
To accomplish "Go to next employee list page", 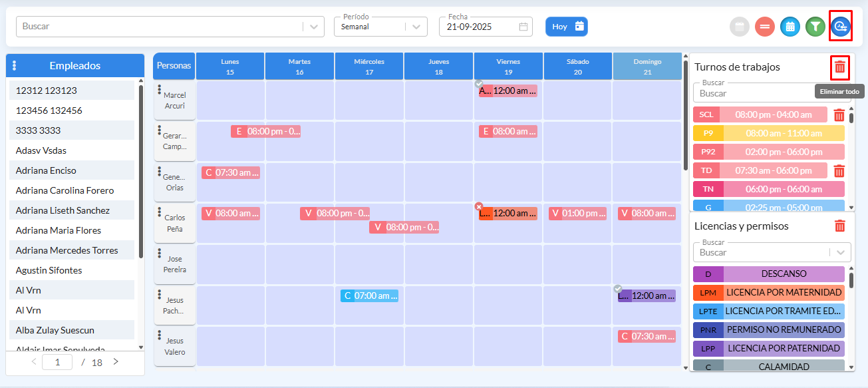I will (x=116, y=362).
